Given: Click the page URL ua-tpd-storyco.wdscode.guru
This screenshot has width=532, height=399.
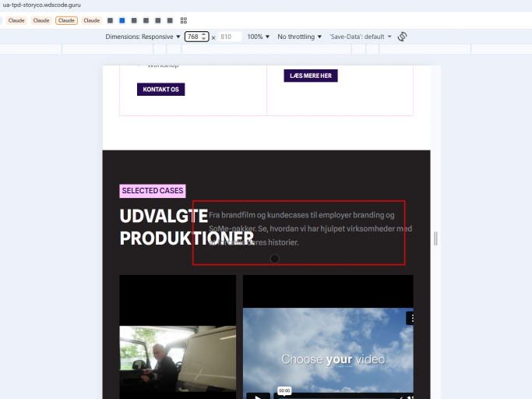Looking at the screenshot, I should [42, 5].
